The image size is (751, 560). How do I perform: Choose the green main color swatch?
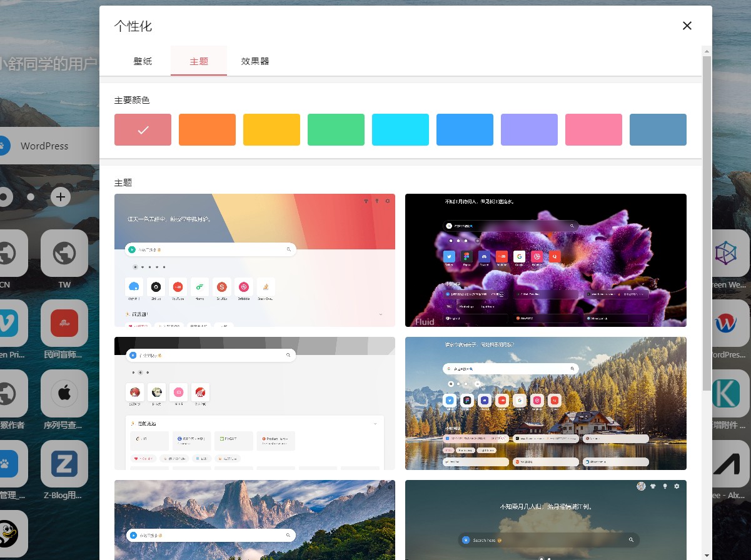pyautogui.click(x=336, y=129)
